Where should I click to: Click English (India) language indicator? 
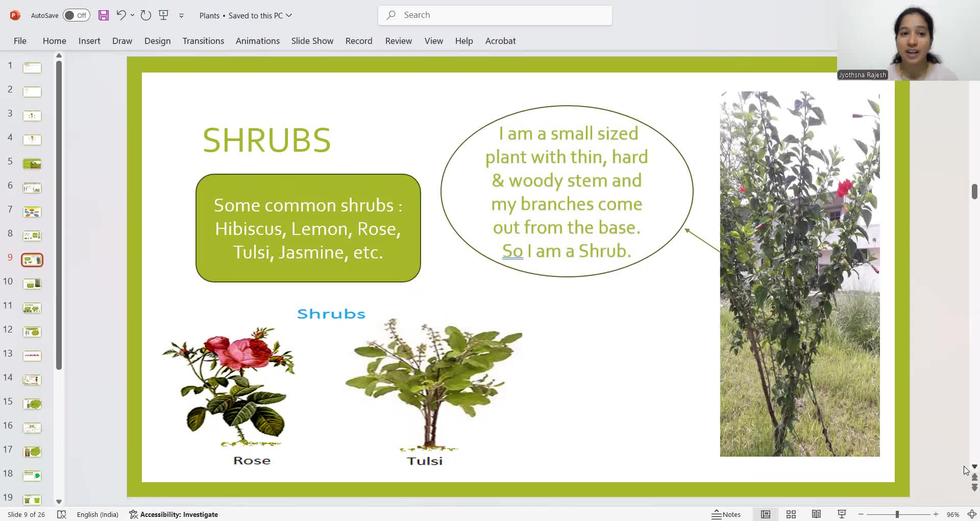coord(97,514)
